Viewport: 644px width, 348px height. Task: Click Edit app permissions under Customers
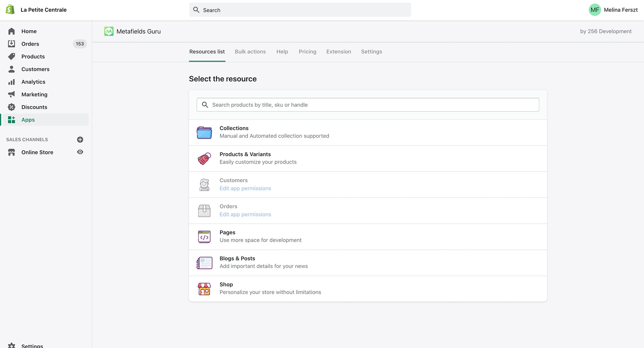pos(245,188)
